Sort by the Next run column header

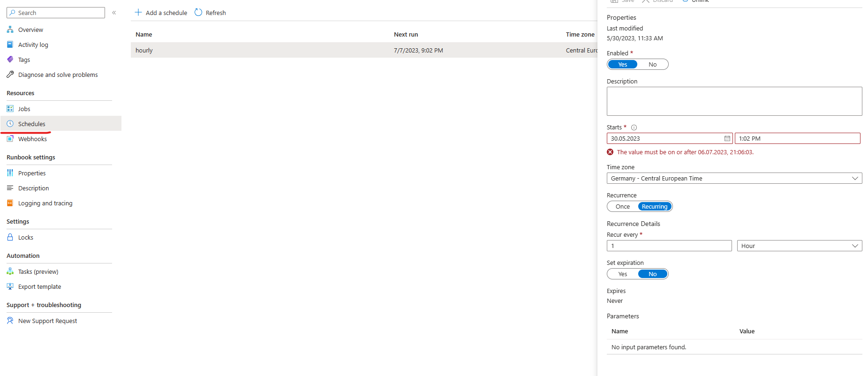(406, 34)
